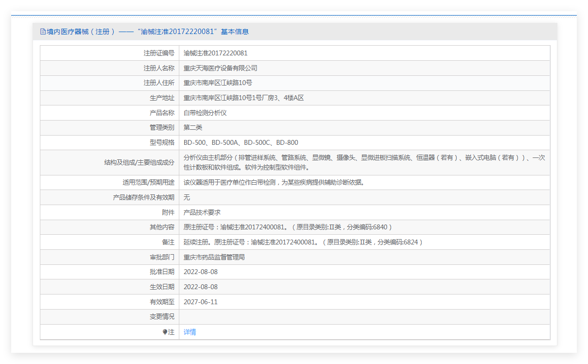Viewport: 588px width, 364px height.
Task: Click the bullet icon beside 注 label
Action: [x=165, y=332]
